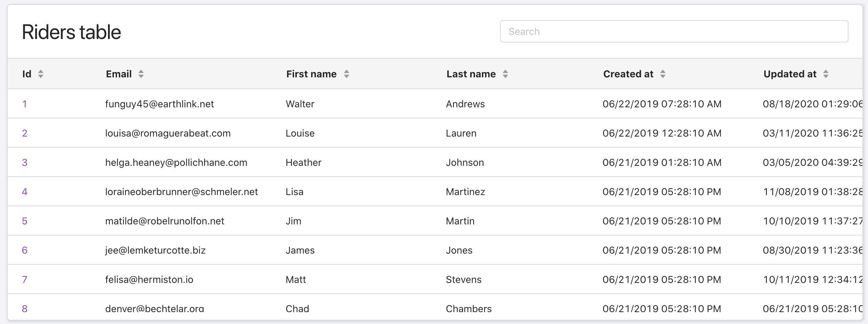Click the Updated at sort arrows
868x324 pixels.
(826, 74)
